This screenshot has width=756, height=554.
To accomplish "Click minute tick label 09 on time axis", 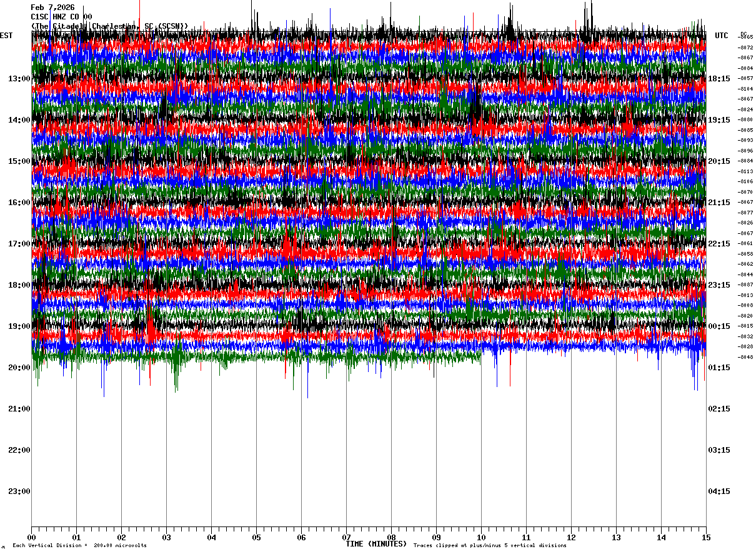I will click(x=436, y=537).
